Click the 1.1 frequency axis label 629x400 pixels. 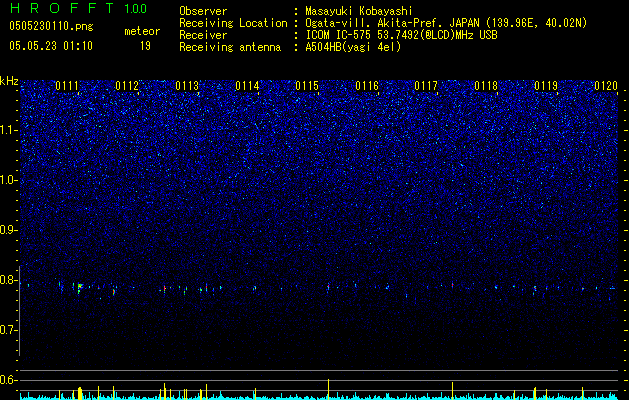(9, 130)
